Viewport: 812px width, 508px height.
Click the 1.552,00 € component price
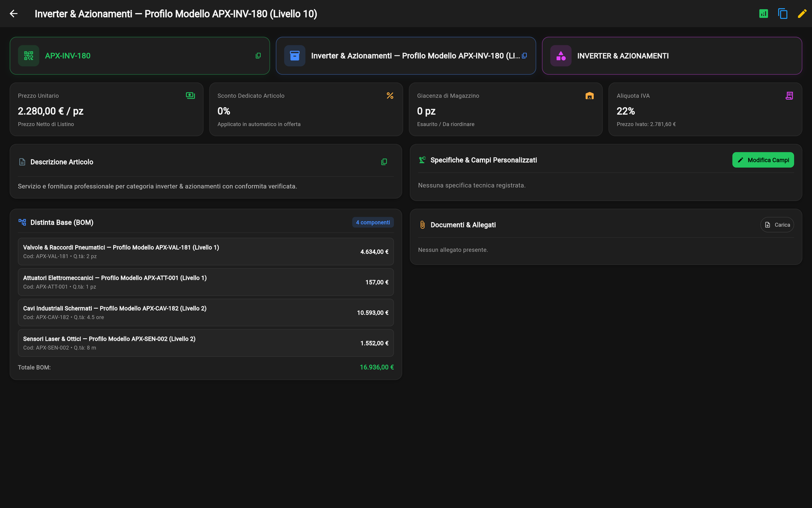375,343
